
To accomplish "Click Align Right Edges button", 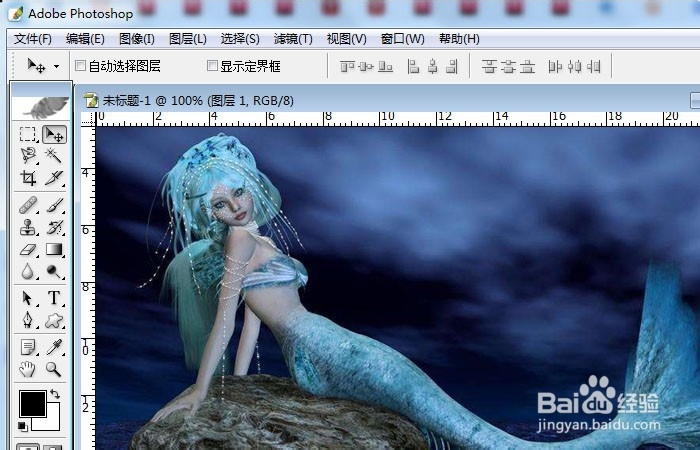I will tap(452, 67).
